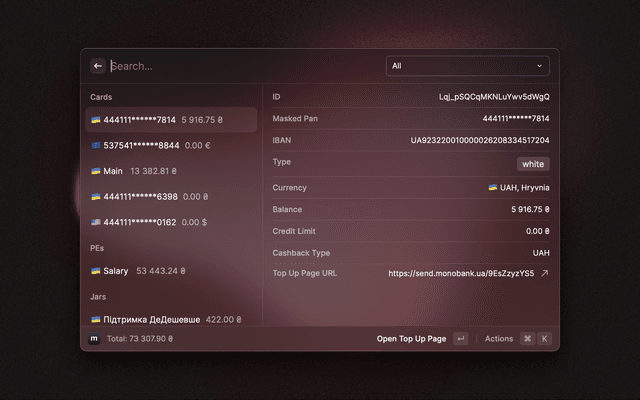The image size is (640, 400).
Task: Click the Search input field
Action: [x=240, y=66]
